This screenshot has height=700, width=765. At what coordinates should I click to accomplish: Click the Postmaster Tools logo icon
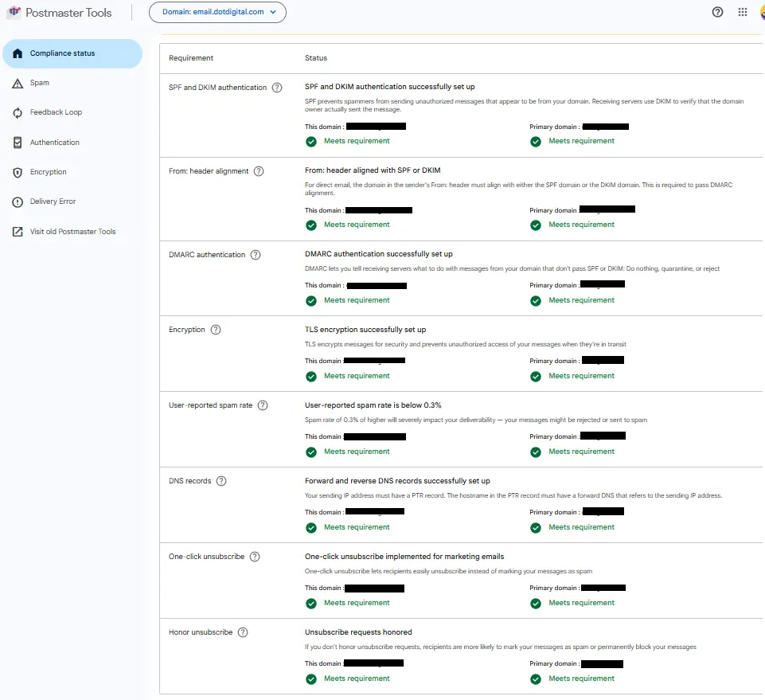coord(14,13)
